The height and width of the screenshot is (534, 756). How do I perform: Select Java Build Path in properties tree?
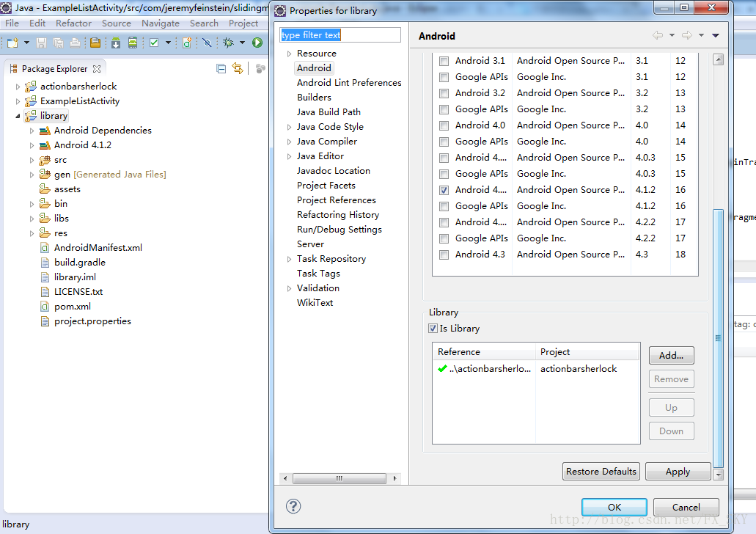pos(329,112)
